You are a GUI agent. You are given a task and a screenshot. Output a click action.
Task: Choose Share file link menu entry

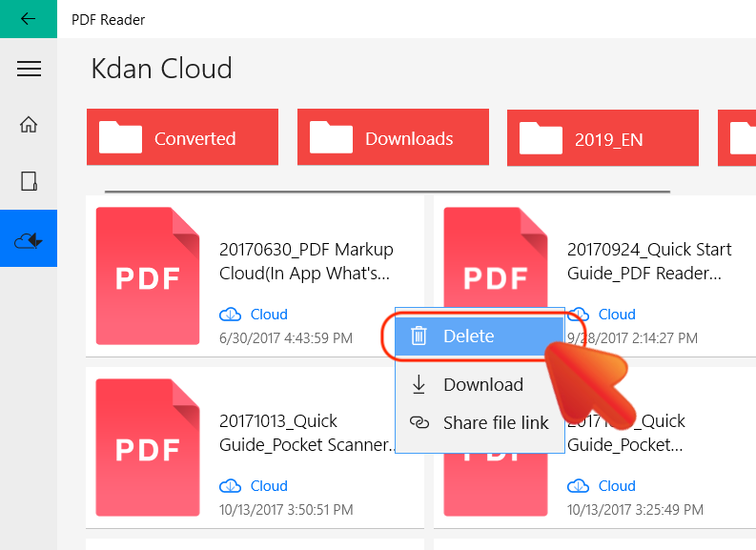point(480,422)
